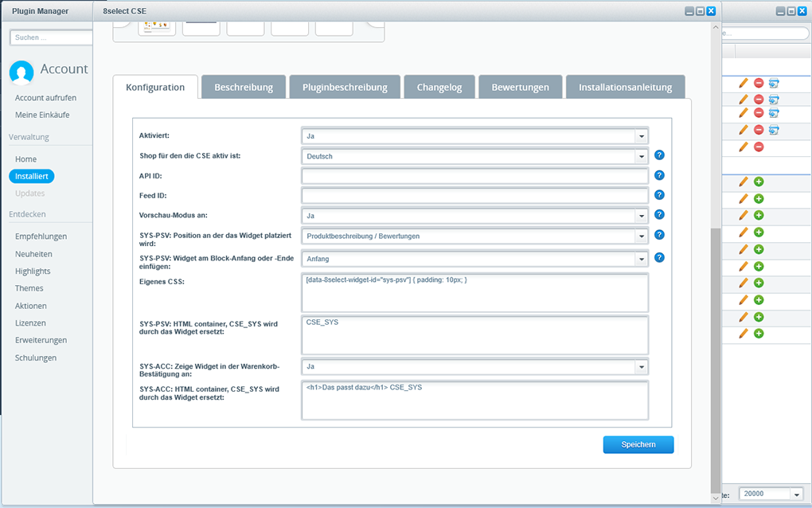Screen dimensions: 812x508
Task: Switch to the Changelog tab
Action: [x=439, y=87]
